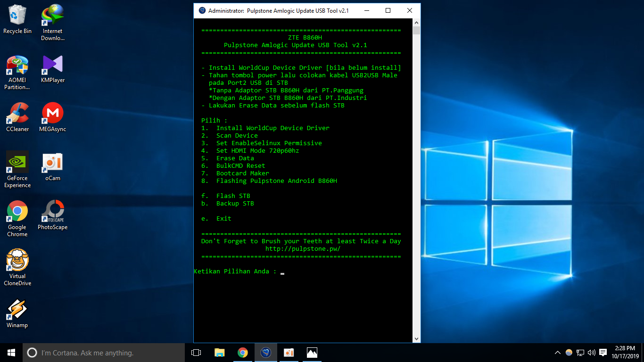Click the console scrollbar down arrow
Image resolution: width=644 pixels, height=362 pixels.
point(416,339)
